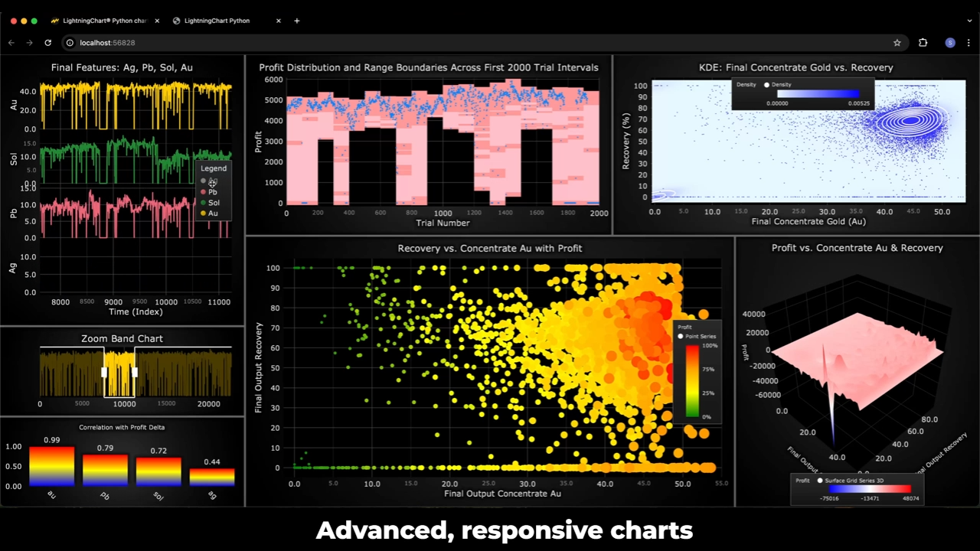
Task: Reload the localhost page
Action: [x=48, y=43]
